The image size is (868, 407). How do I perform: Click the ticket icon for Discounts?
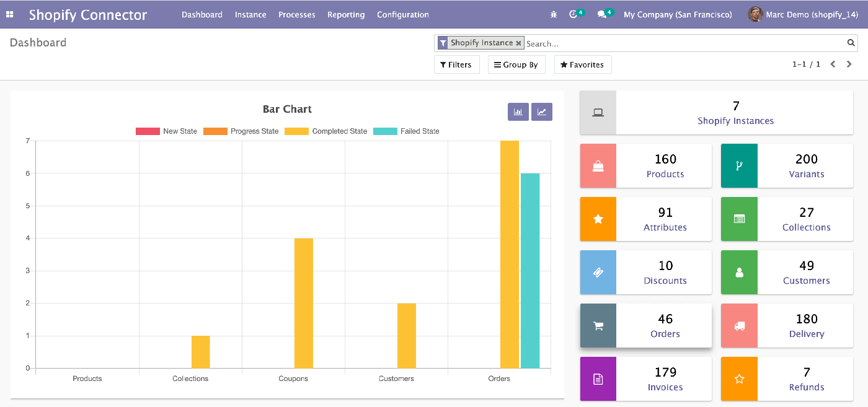[598, 273]
